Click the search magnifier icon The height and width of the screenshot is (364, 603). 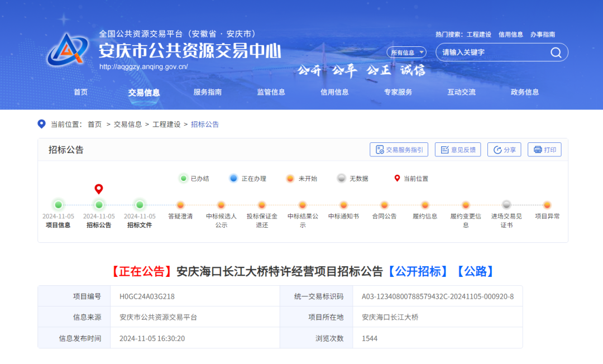[x=556, y=52]
